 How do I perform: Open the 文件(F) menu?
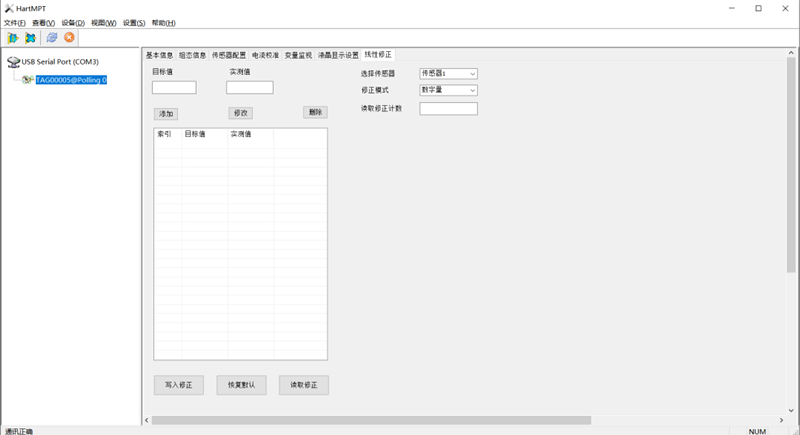14,23
